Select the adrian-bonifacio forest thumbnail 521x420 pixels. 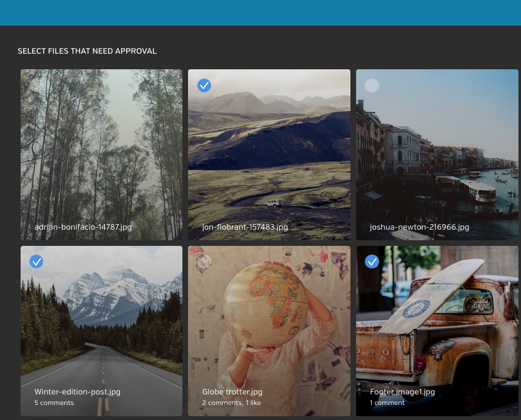point(101,155)
